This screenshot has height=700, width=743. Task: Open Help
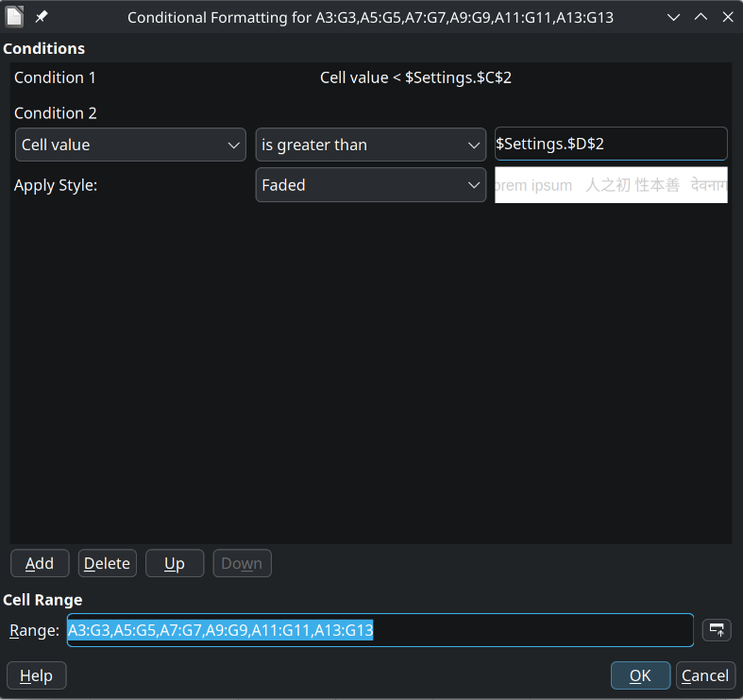click(37, 675)
